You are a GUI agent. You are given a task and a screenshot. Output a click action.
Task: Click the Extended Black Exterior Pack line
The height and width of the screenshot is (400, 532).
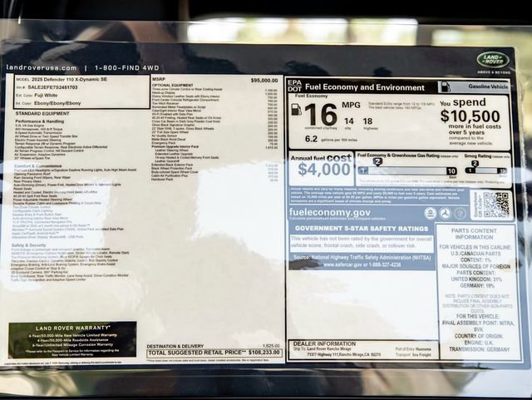point(172,165)
